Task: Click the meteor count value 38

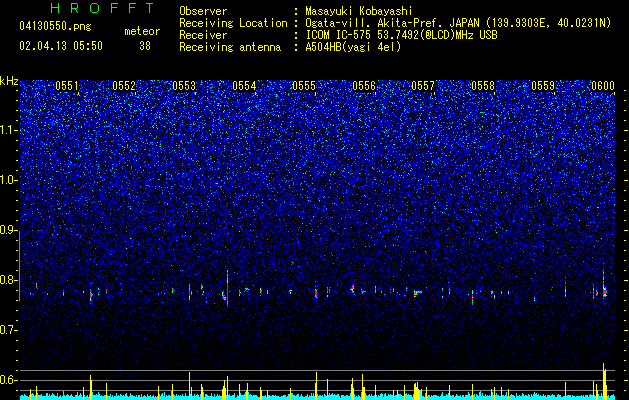Action: coord(145,46)
